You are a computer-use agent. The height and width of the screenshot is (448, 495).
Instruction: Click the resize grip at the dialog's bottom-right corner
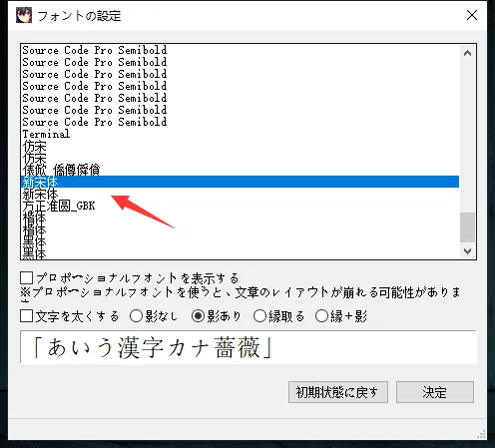[481, 434]
